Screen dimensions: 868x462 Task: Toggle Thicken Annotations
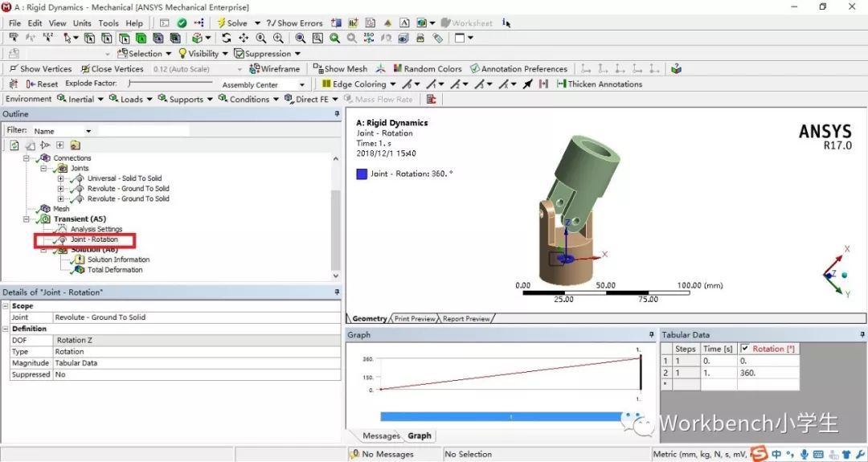pos(600,84)
